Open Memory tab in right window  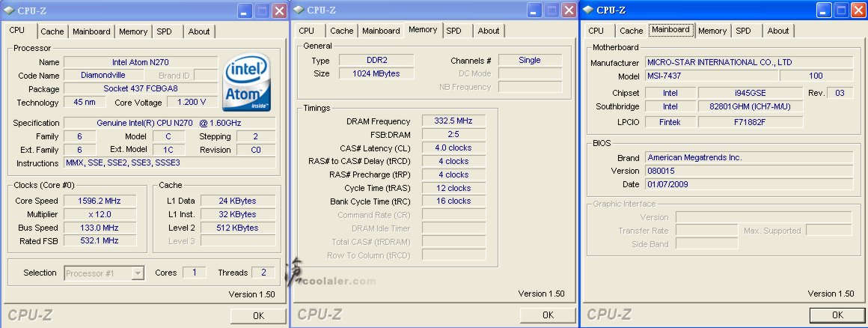point(712,31)
